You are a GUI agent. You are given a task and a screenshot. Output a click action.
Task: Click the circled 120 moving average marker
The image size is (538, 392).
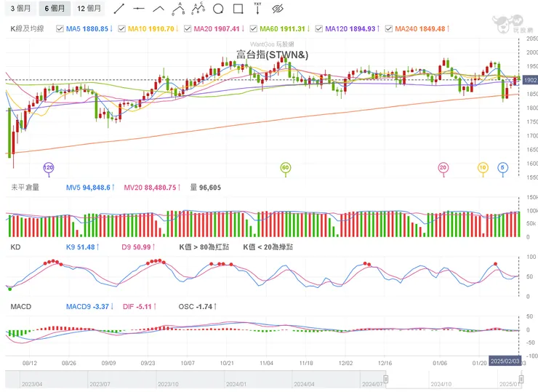[x=49, y=168]
